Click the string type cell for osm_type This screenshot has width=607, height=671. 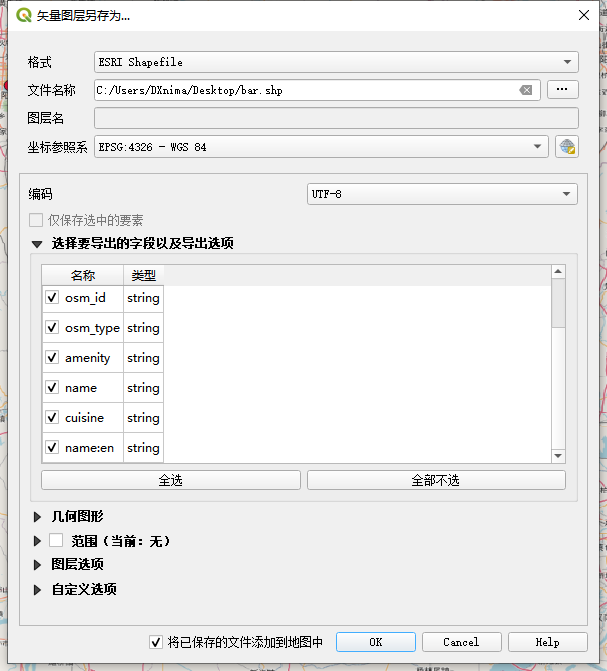point(143,328)
